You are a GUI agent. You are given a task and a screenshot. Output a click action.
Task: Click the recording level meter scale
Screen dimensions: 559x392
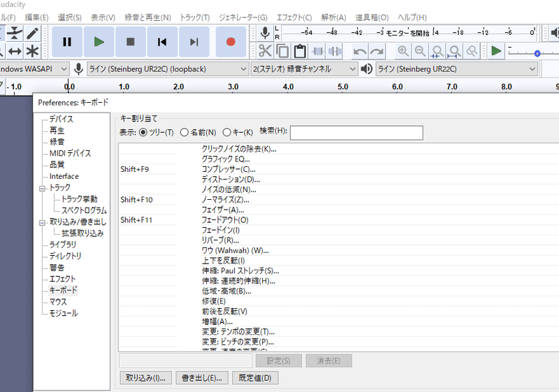click(x=409, y=33)
